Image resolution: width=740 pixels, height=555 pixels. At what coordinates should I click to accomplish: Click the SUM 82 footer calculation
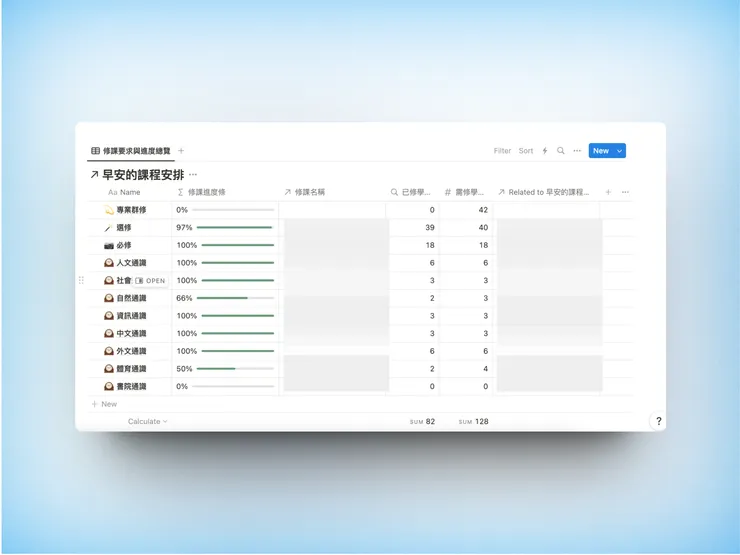422,422
